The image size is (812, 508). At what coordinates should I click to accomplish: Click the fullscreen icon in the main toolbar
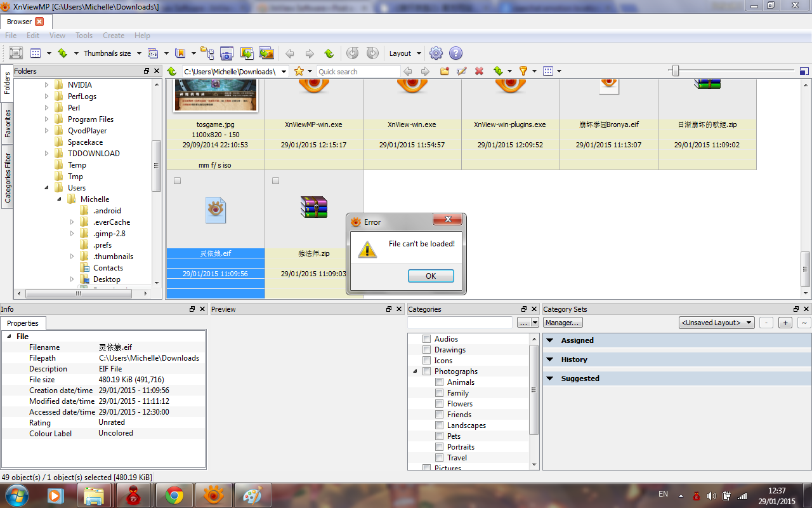(16, 53)
